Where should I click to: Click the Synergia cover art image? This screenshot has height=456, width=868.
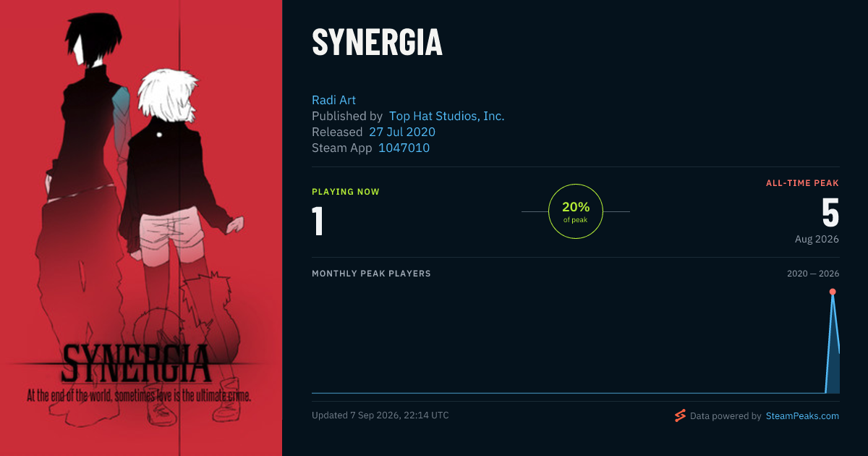click(x=141, y=228)
